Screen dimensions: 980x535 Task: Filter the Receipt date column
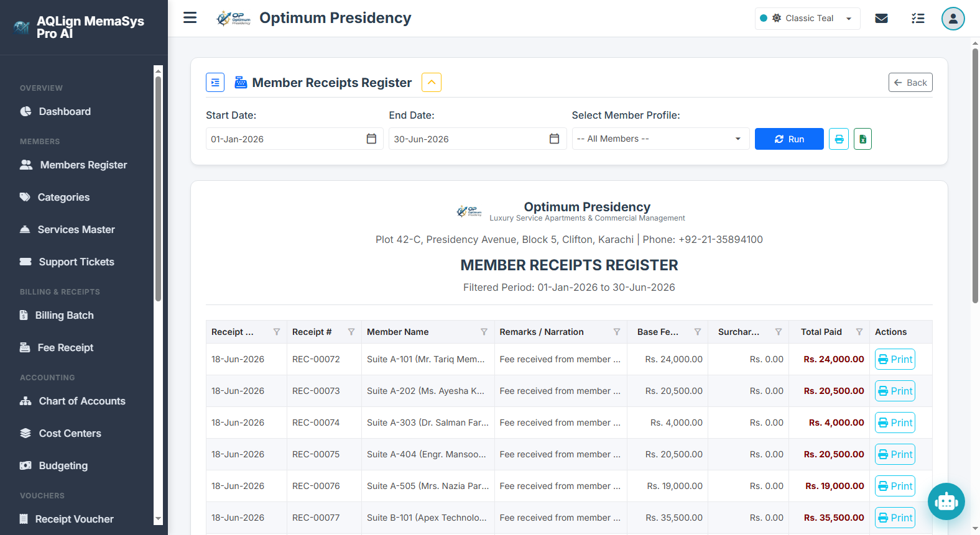pos(277,332)
